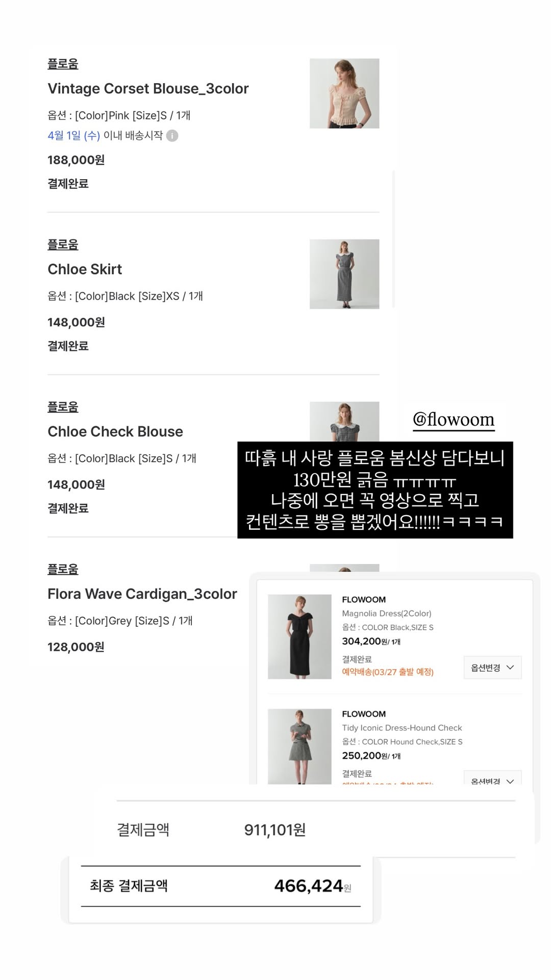The height and width of the screenshot is (980, 551).
Task: Click the delivery info icon beside 배송시작
Action: [172, 136]
